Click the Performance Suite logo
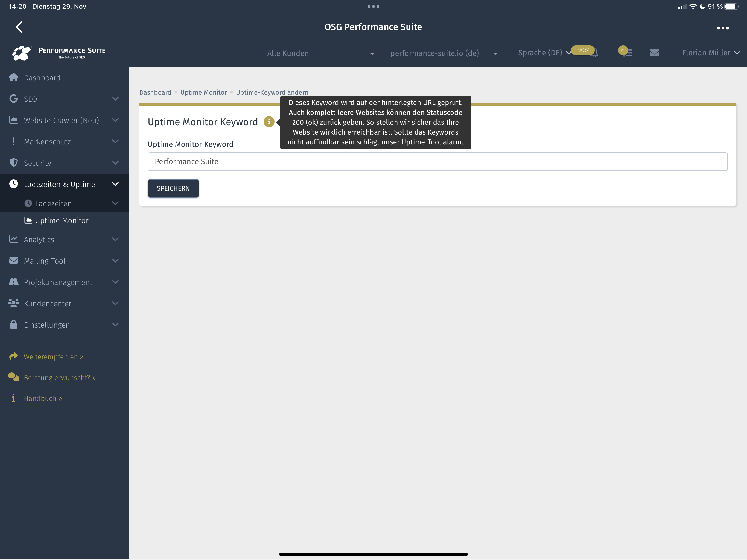Viewport: 747px width, 560px height. click(x=59, y=53)
